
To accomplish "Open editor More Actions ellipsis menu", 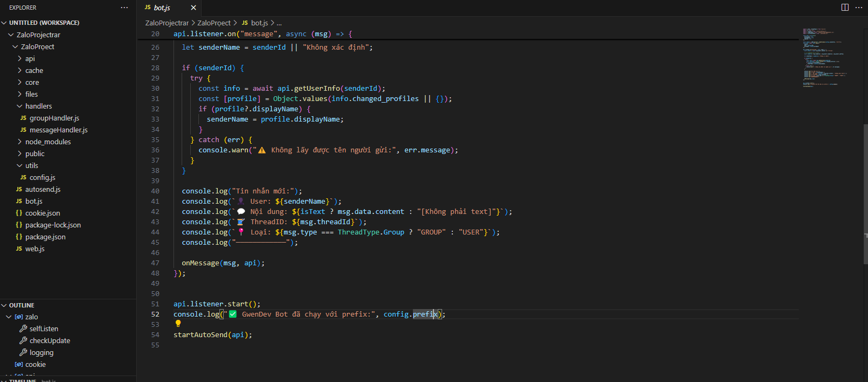I will pos(859,8).
